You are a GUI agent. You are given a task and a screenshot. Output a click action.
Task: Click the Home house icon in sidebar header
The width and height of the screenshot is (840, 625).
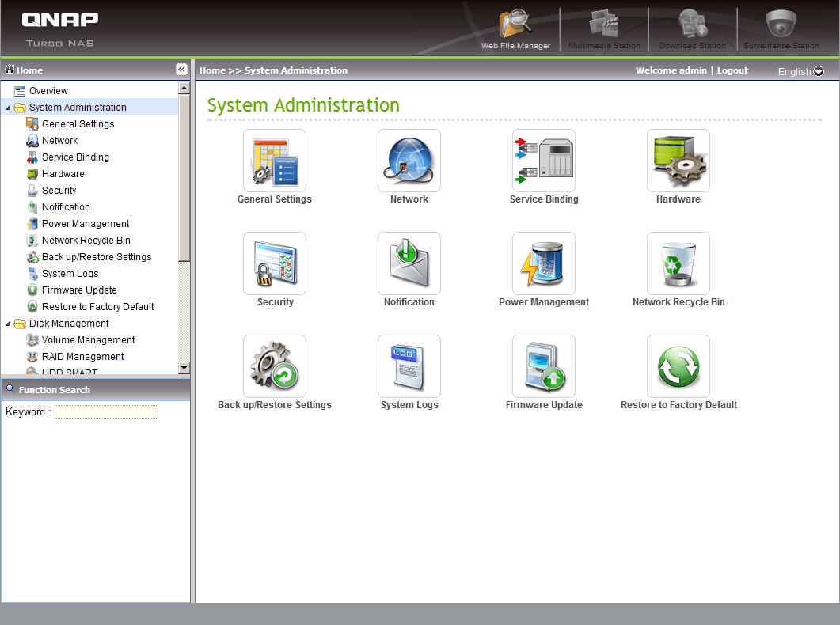click(10, 69)
